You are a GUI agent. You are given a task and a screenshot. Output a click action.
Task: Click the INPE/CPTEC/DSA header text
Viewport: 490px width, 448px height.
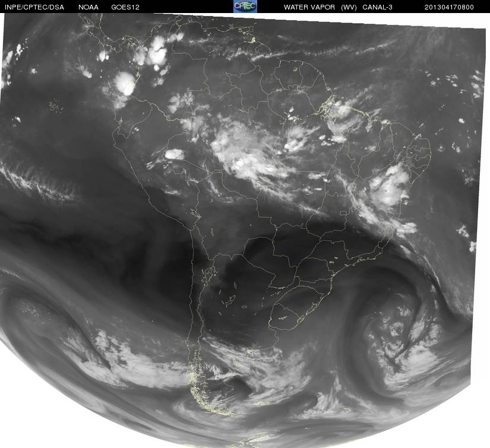[34, 7]
